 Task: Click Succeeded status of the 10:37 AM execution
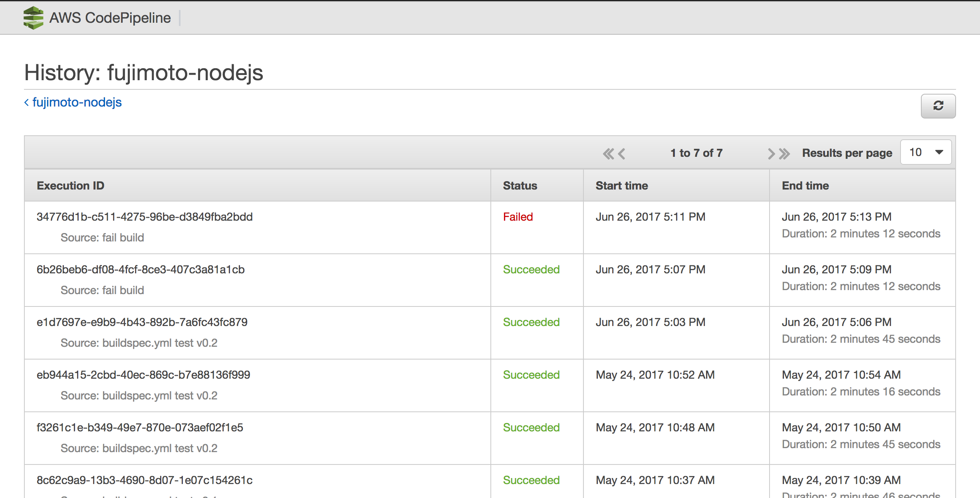pyautogui.click(x=531, y=480)
